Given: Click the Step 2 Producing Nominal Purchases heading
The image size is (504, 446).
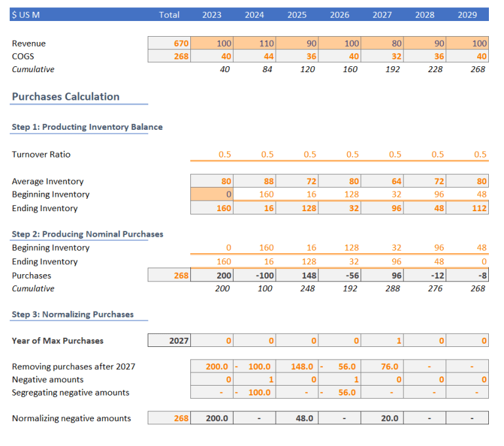Looking at the screenshot, I should coord(87,234).
